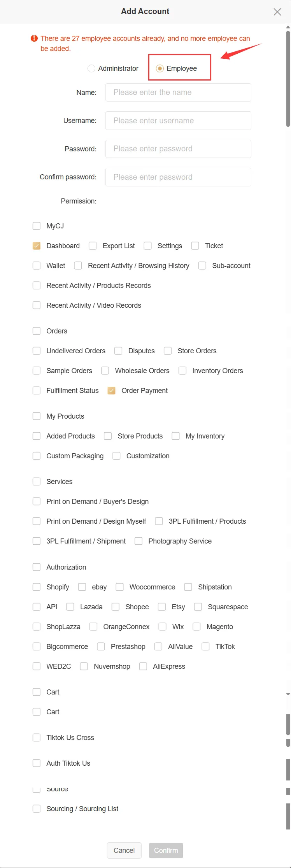Click the Confirm password field
Viewport: 291px width, 868px height.
click(178, 177)
